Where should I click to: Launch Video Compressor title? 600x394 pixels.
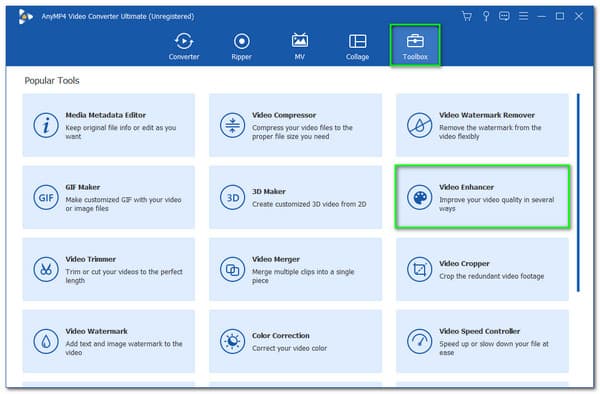click(284, 115)
